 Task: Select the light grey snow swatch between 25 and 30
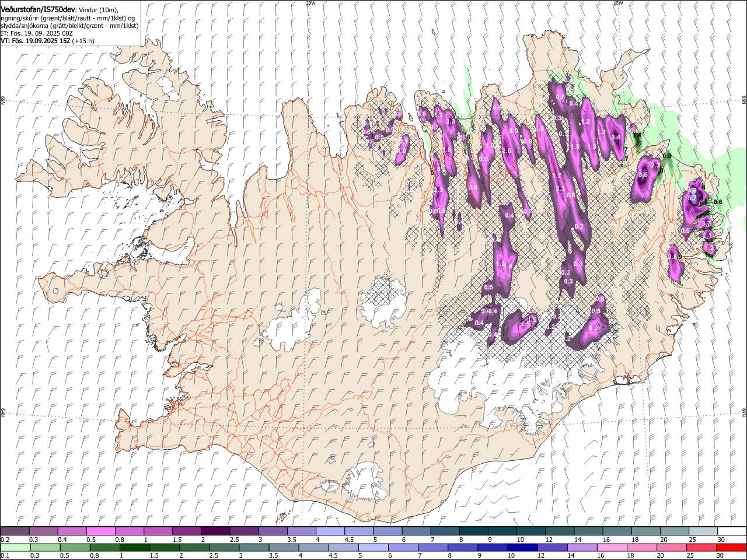coord(703,531)
